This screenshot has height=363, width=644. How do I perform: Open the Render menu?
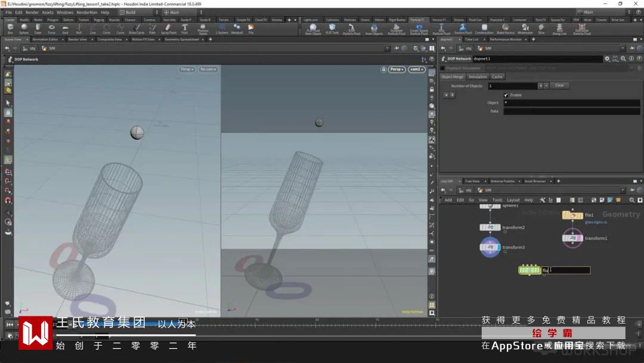pos(32,13)
